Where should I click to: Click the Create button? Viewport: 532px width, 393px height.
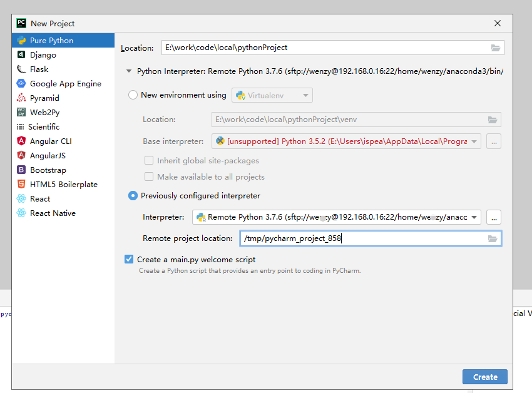[485, 377]
